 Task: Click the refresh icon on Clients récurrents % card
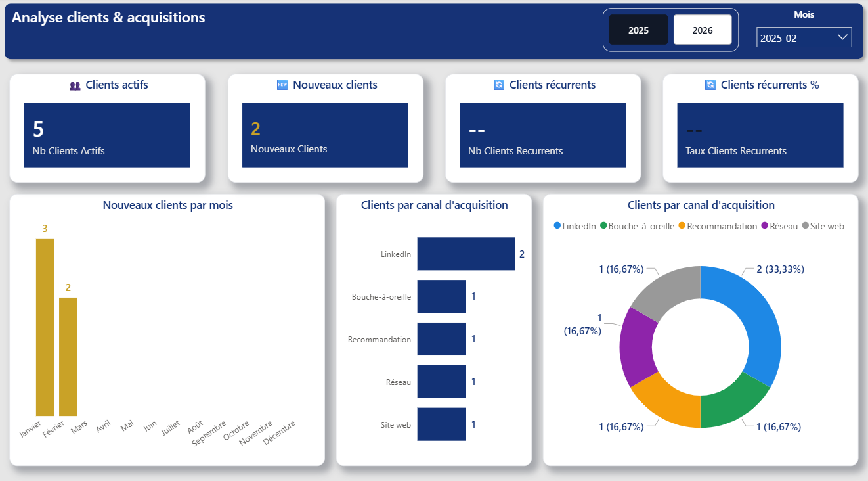tap(709, 85)
